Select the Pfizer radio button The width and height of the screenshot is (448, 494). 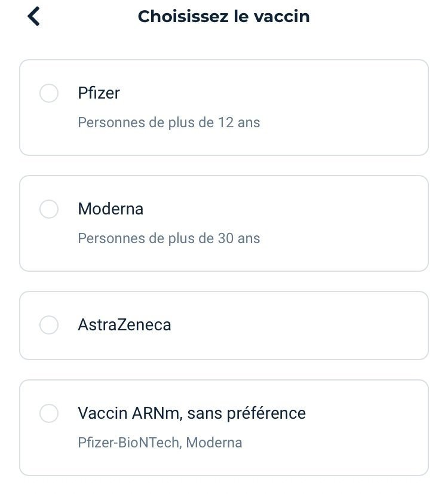click(48, 93)
